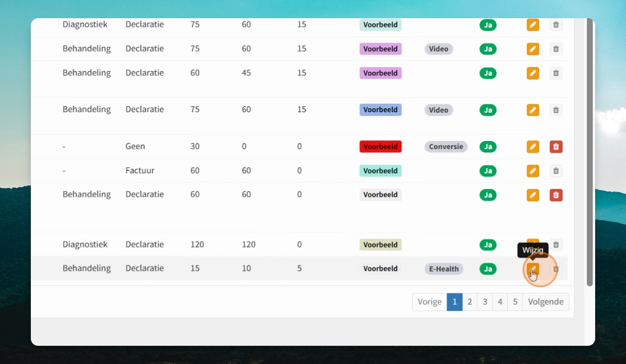Screen dimensions: 626x364
Task: Edit the purple Voorbeeld row tagged Video
Action: [532, 49]
